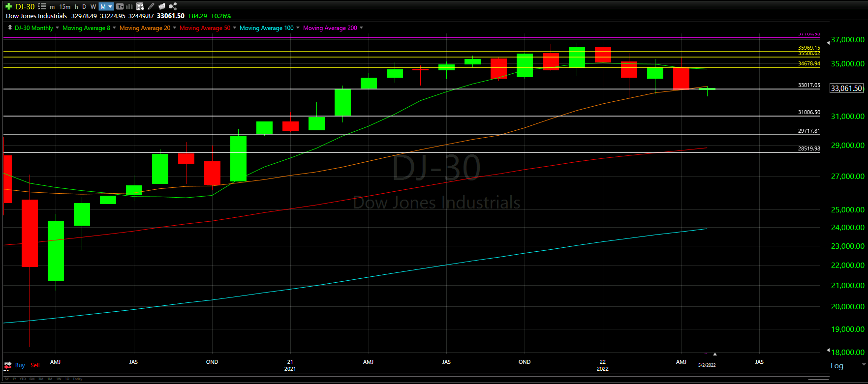Viewport: 868px width, 384px height.
Task: Click the 35,000.00 price axis label
Action: (847, 63)
